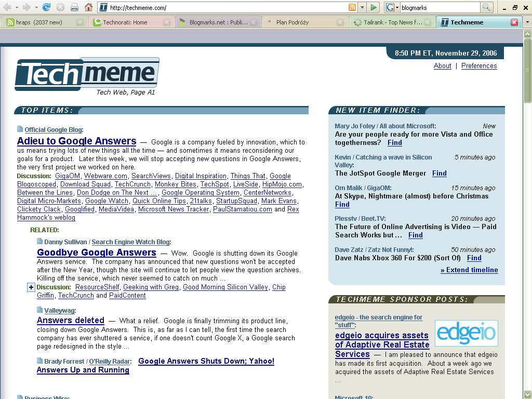The image size is (532, 399).
Task: Open the tab list dropdown arrow
Action: pyautogui.click(x=527, y=22)
